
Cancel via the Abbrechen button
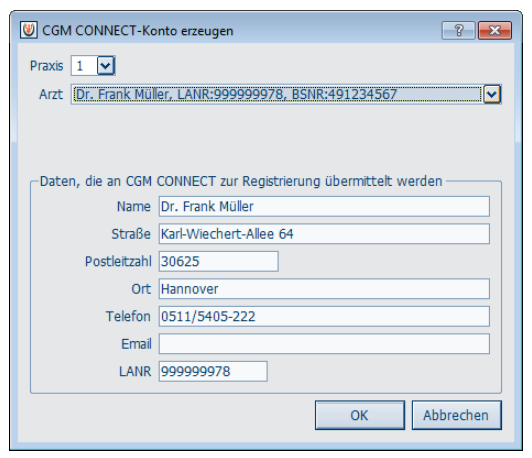(456, 415)
